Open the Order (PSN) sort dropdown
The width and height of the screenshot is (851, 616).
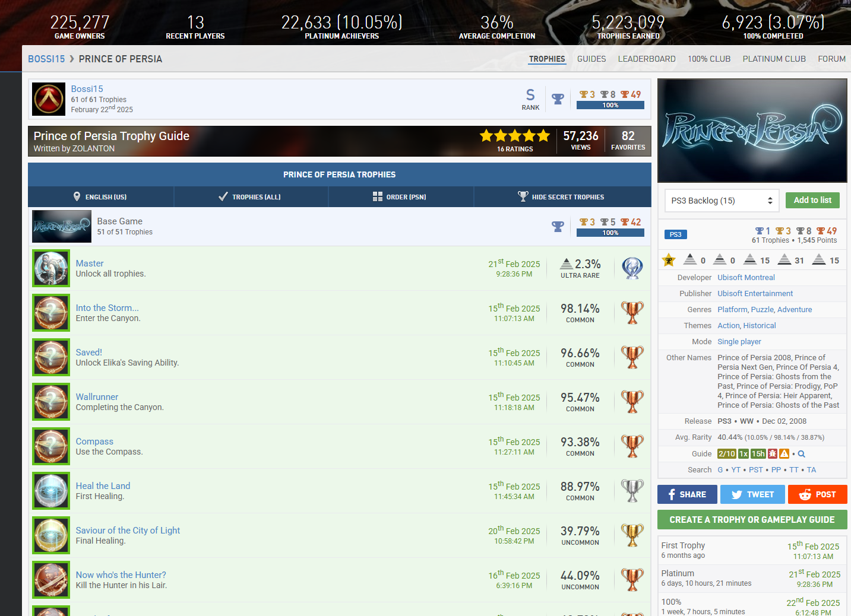[401, 196]
